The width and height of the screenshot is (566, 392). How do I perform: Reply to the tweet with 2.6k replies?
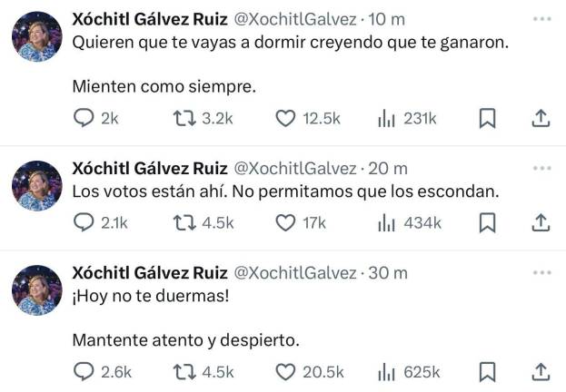[83, 371]
